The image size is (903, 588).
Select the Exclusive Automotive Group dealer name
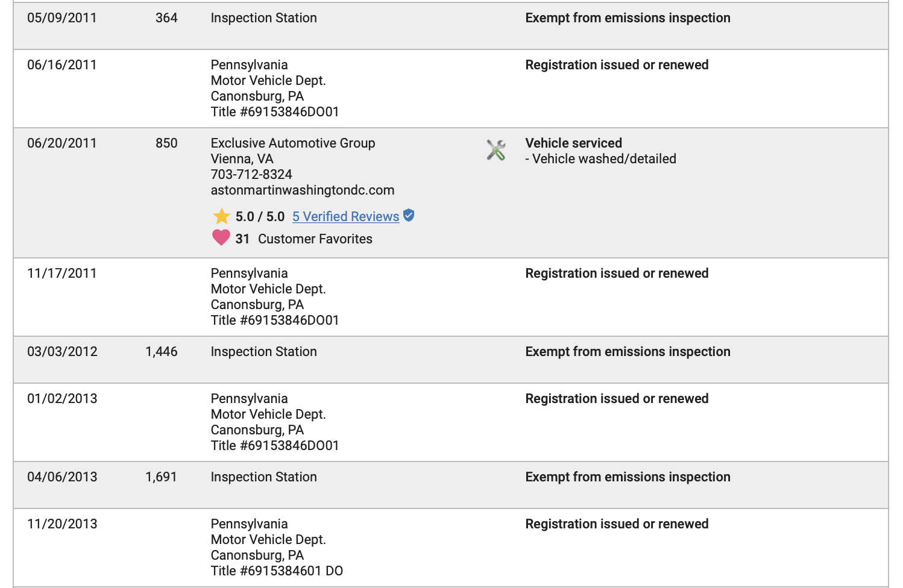pos(293,143)
